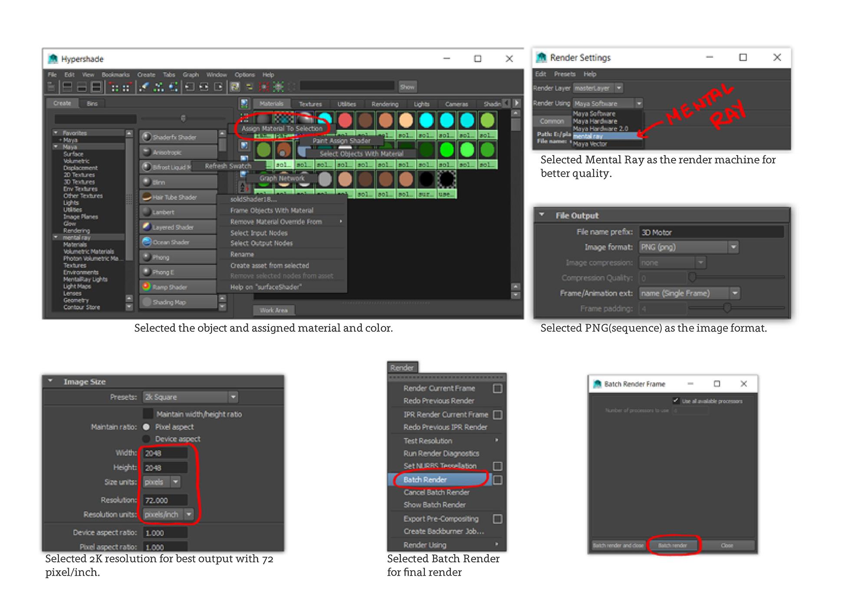Click the Shaderfx Shader sphere icon
Image resolution: width=868 pixels, height=614 pixels.
pos(147,137)
